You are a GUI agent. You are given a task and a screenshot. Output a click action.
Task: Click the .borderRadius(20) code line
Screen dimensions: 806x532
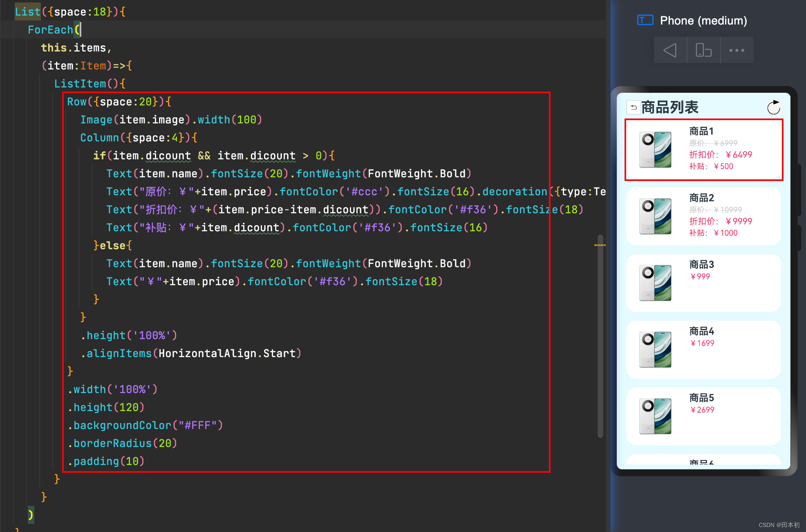[122, 443]
